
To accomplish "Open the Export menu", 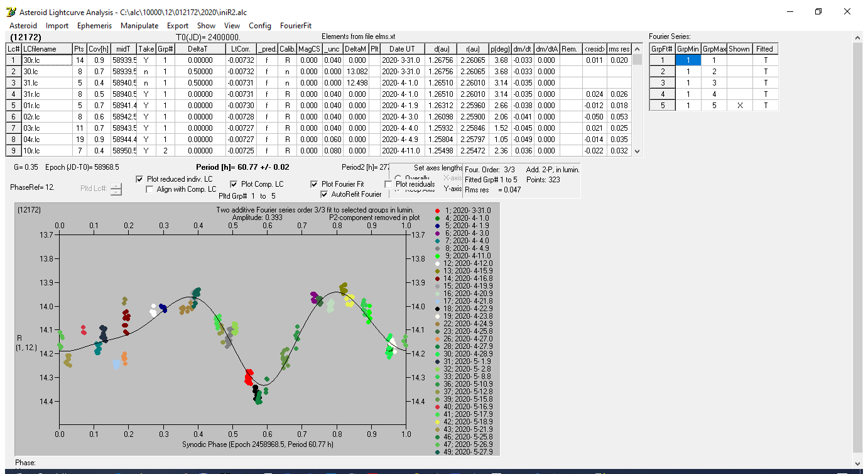I will [178, 26].
